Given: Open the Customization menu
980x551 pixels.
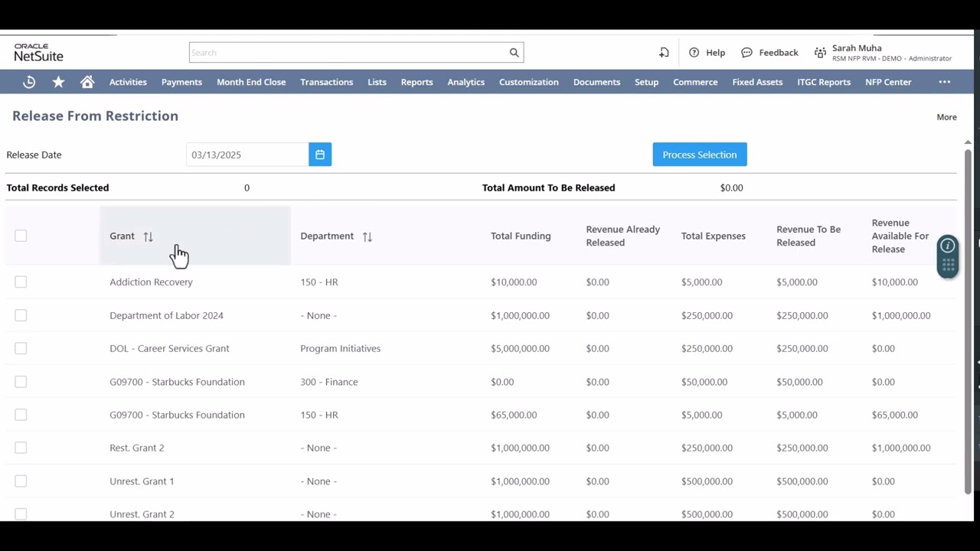Looking at the screenshot, I should 529,82.
